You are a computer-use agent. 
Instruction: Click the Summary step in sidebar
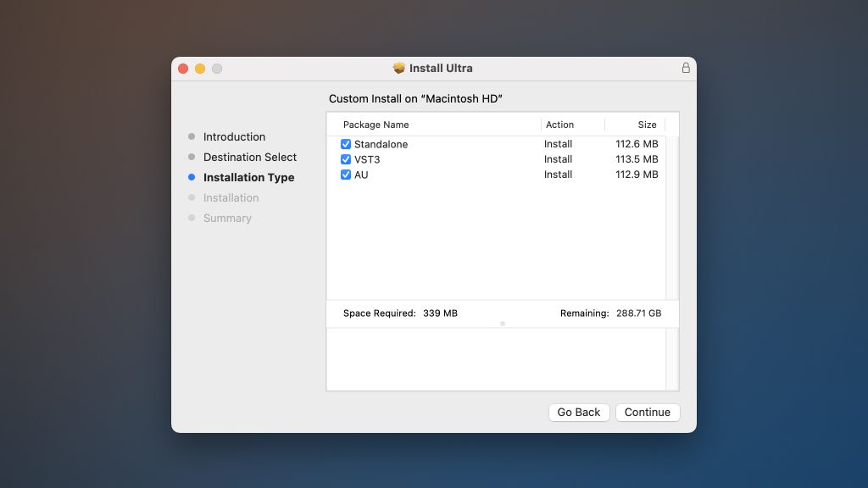point(227,218)
